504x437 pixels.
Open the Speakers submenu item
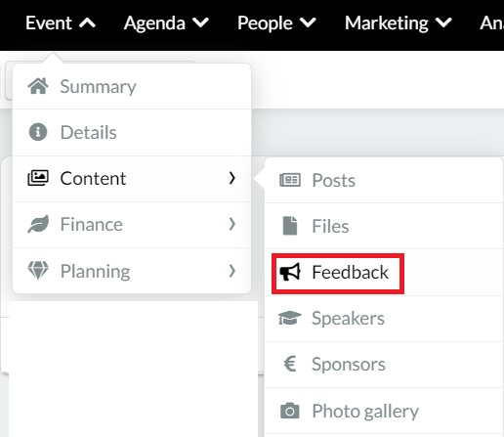[385, 319]
